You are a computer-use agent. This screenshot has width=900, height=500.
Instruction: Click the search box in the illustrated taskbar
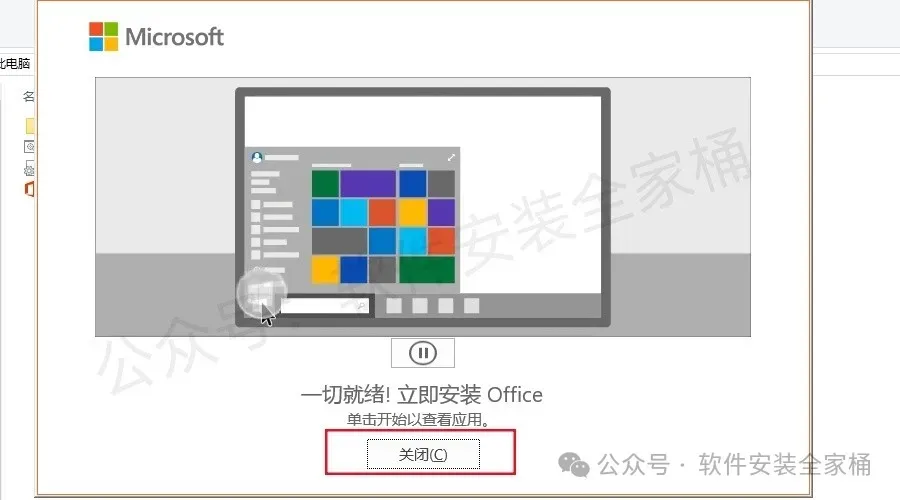click(x=325, y=306)
